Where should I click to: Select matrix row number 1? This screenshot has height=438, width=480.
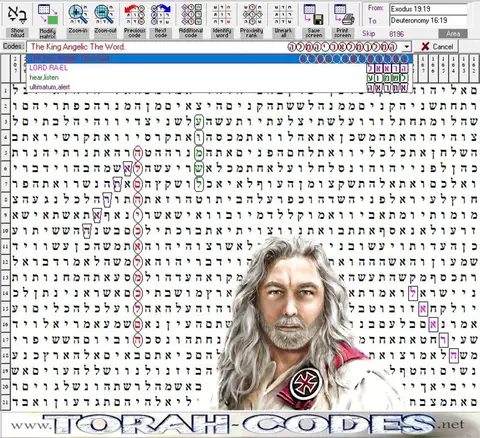5,91
